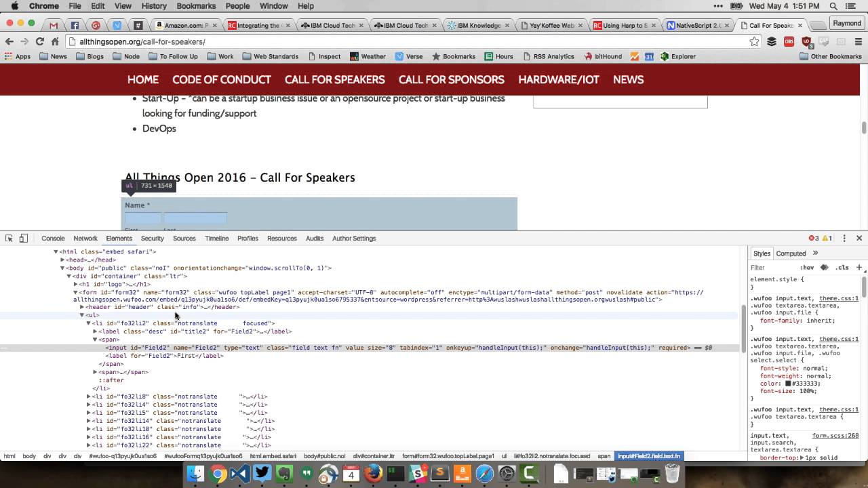Go to CODE OF CONDUCT page

222,79
